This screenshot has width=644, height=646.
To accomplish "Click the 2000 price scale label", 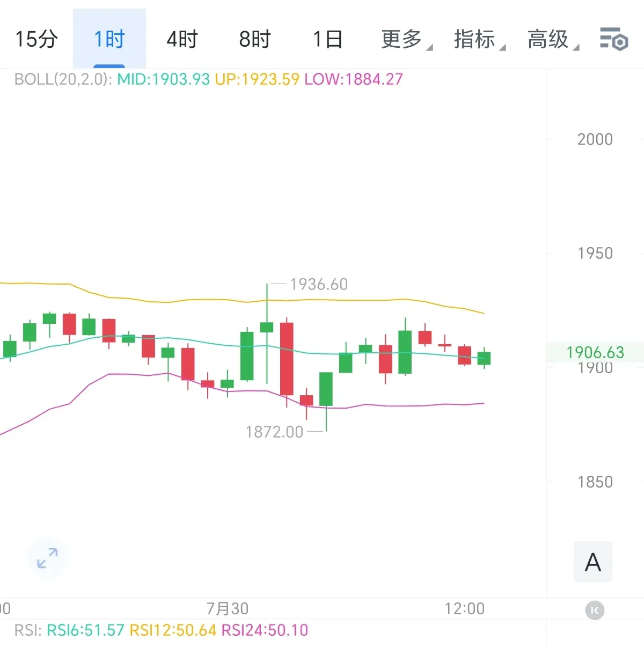I will pyautogui.click(x=595, y=139).
